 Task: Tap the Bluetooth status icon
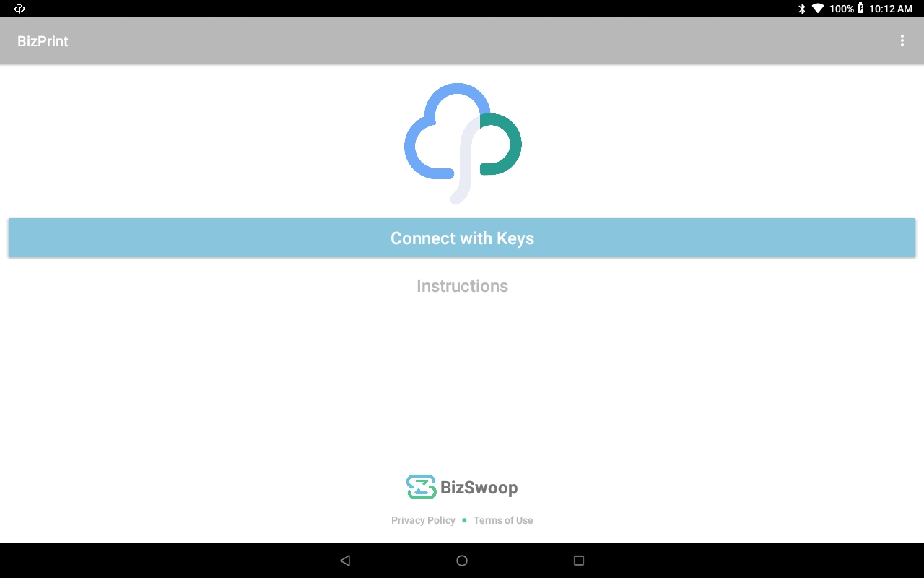(801, 9)
